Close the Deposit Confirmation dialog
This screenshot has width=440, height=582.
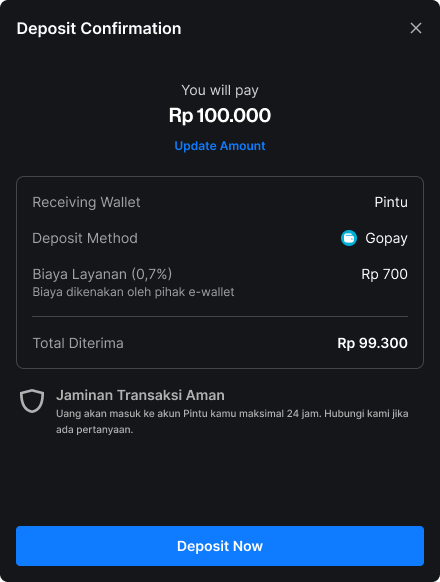tap(415, 28)
